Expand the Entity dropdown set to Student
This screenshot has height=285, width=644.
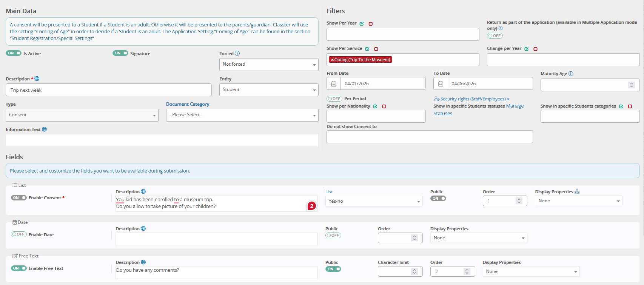(268, 90)
